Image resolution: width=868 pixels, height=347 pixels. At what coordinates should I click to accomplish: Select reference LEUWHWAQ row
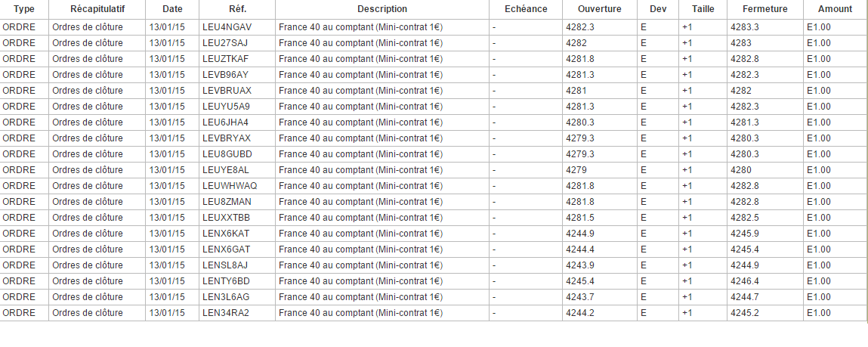[230, 186]
